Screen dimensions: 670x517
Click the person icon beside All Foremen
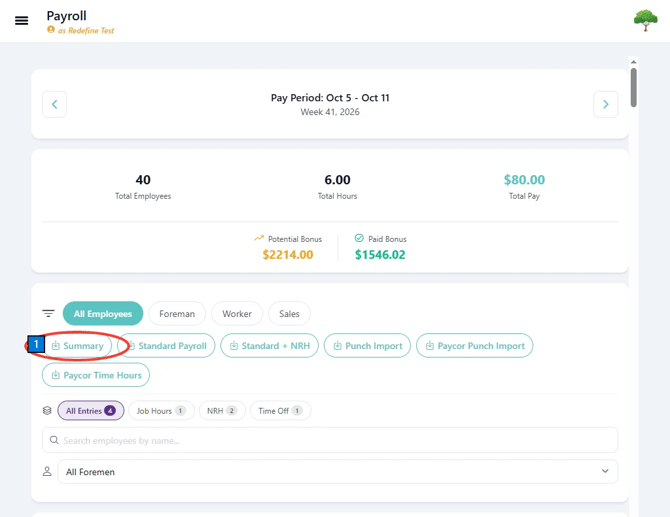click(x=47, y=471)
